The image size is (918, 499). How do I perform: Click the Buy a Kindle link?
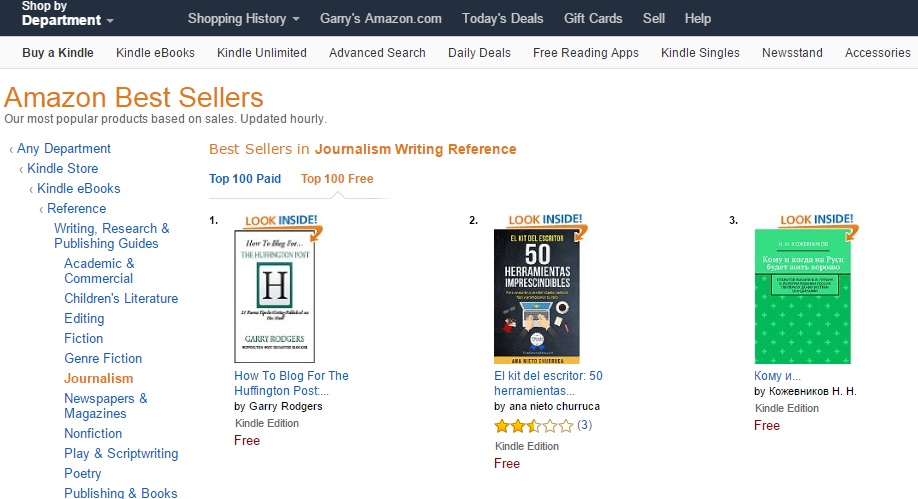(58, 53)
